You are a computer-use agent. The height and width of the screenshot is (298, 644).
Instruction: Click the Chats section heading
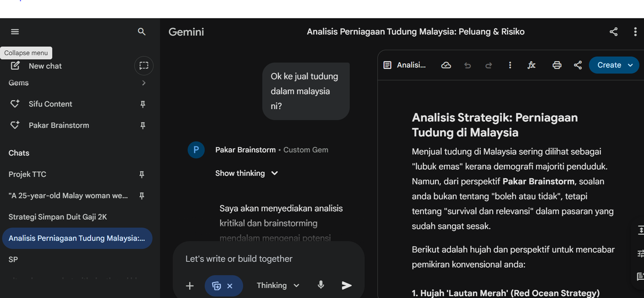click(19, 153)
